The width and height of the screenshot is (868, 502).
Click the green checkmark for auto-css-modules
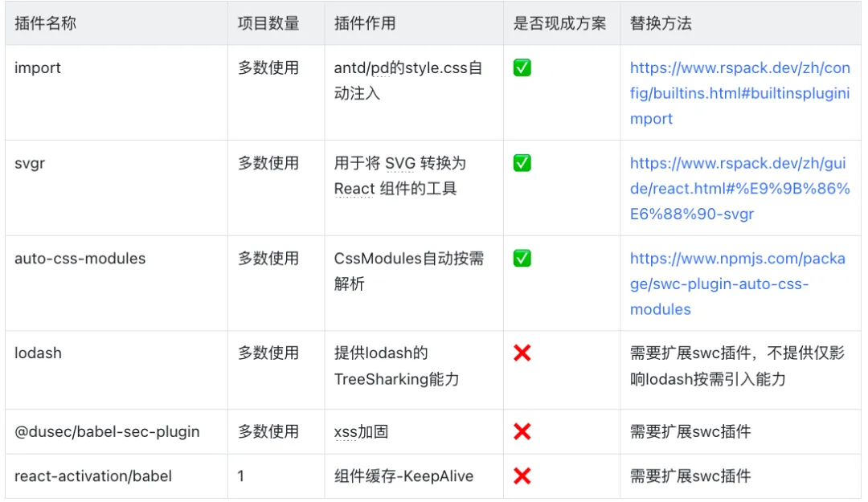click(x=522, y=258)
